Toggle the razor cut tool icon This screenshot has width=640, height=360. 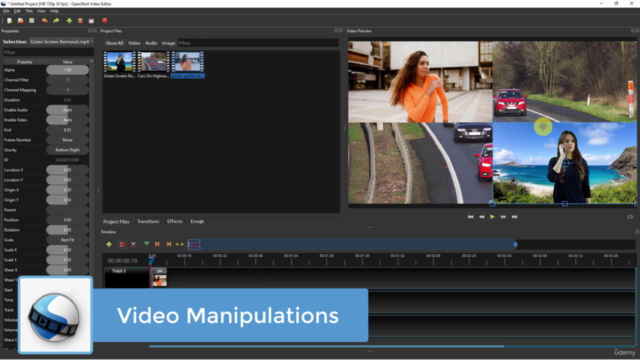[x=133, y=244]
